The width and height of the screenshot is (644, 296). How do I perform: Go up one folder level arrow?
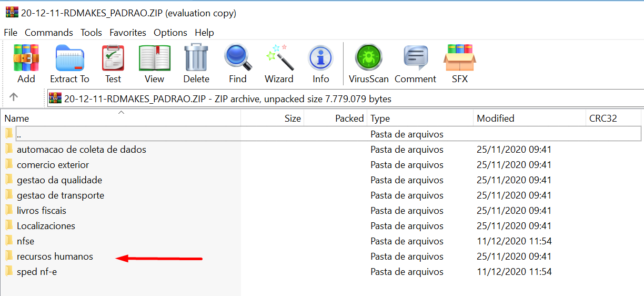point(14,97)
